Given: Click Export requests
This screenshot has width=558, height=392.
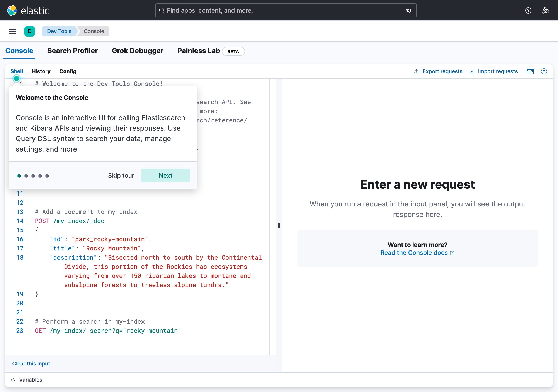Looking at the screenshot, I should pos(438,71).
